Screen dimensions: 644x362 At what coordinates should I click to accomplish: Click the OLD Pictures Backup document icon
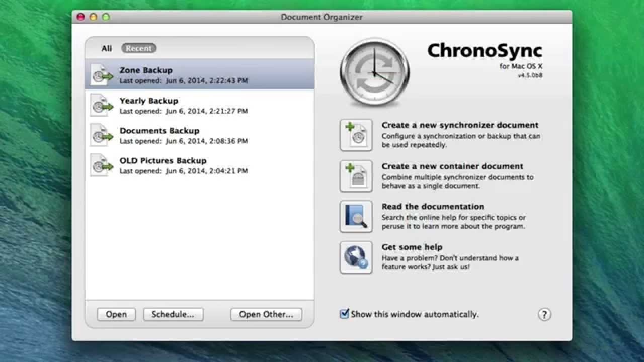coord(102,165)
